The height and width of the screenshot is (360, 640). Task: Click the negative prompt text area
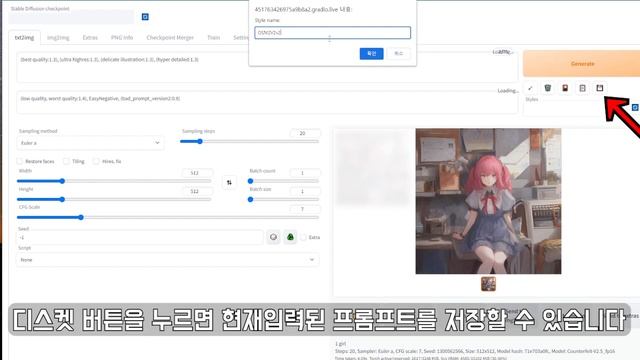click(x=267, y=102)
